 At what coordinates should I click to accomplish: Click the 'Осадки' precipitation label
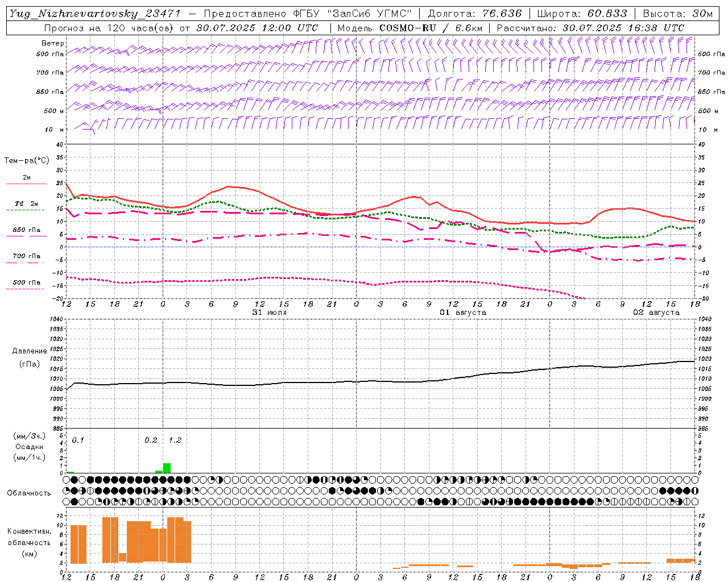click(x=29, y=447)
